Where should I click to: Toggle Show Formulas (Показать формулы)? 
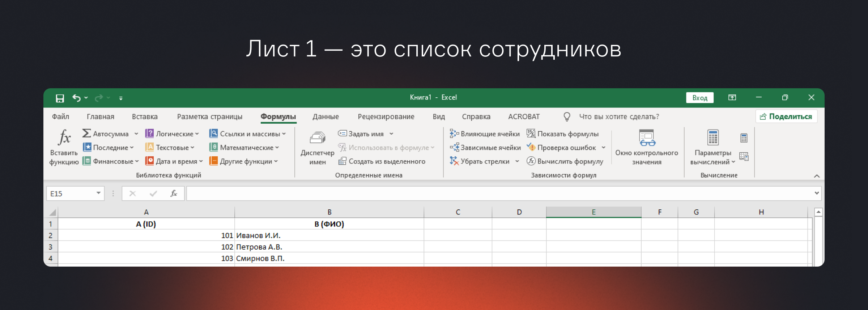click(563, 134)
